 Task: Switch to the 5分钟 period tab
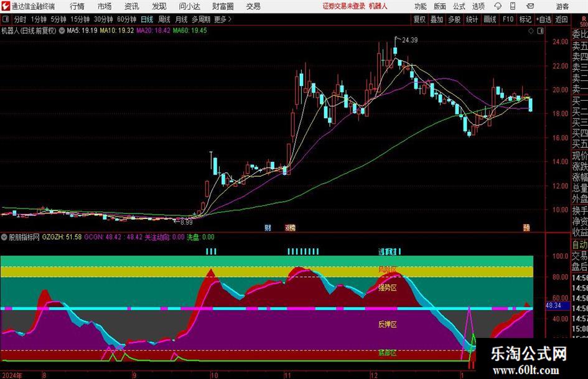tap(58, 19)
